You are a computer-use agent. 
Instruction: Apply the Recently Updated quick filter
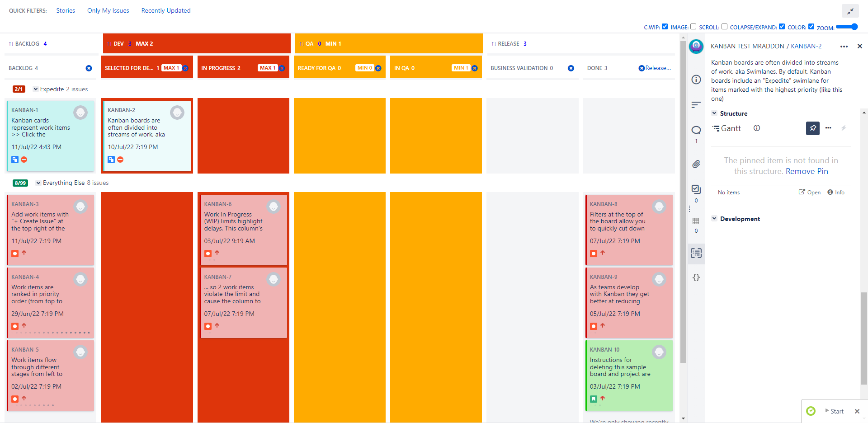[165, 10]
